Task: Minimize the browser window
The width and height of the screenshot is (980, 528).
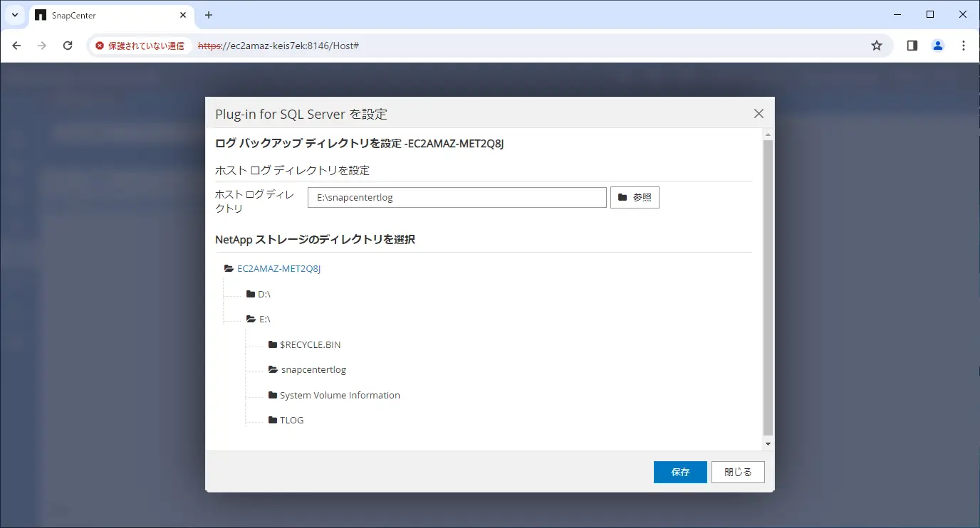Action: coord(897,14)
